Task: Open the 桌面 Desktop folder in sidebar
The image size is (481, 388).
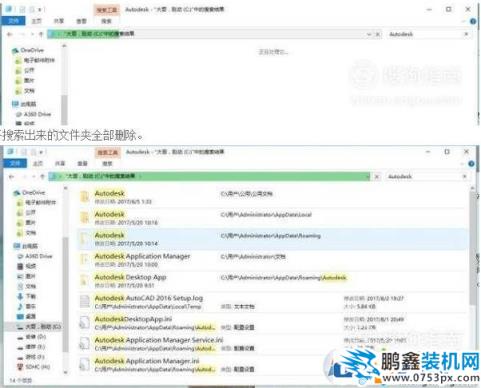Action: coord(27,316)
